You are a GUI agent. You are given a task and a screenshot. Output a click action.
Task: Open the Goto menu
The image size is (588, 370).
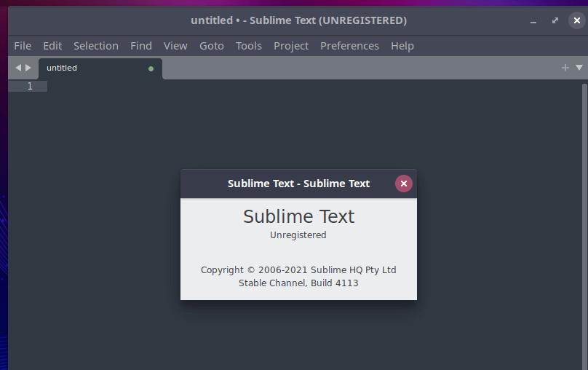tap(212, 46)
